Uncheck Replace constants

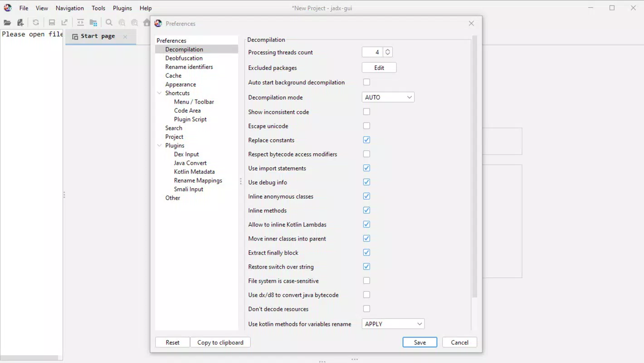click(366, 140)
